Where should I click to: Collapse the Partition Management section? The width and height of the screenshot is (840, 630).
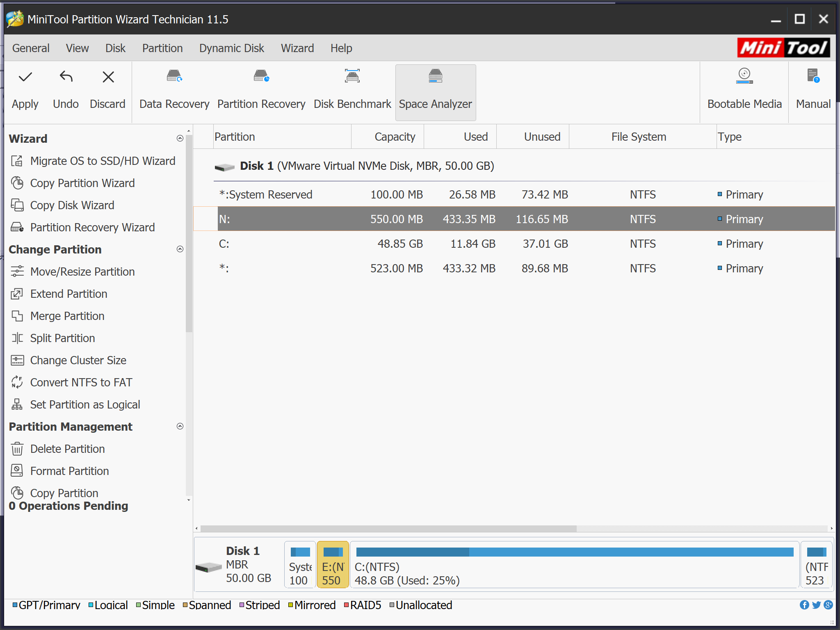point(180,427)
